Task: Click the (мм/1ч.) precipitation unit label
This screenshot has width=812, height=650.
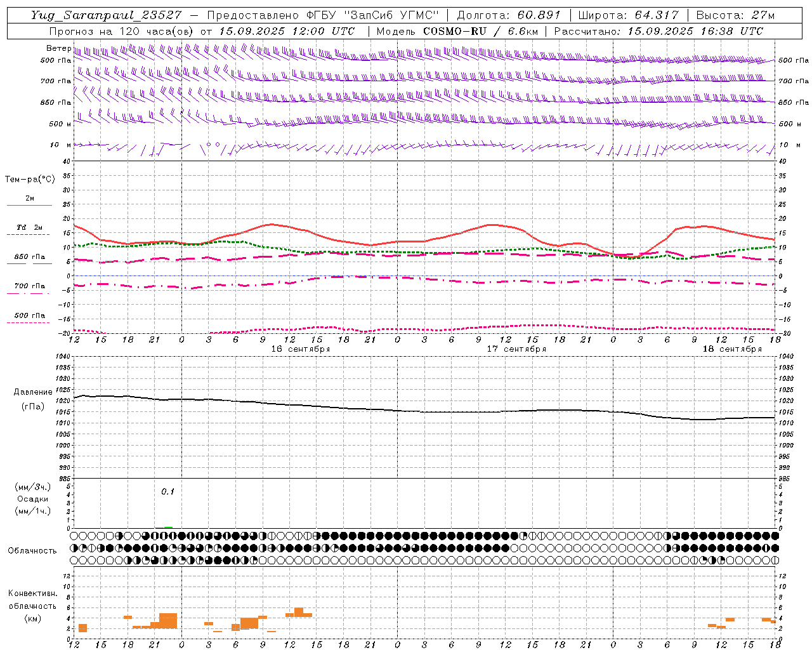Action: [x=32, y=511]
